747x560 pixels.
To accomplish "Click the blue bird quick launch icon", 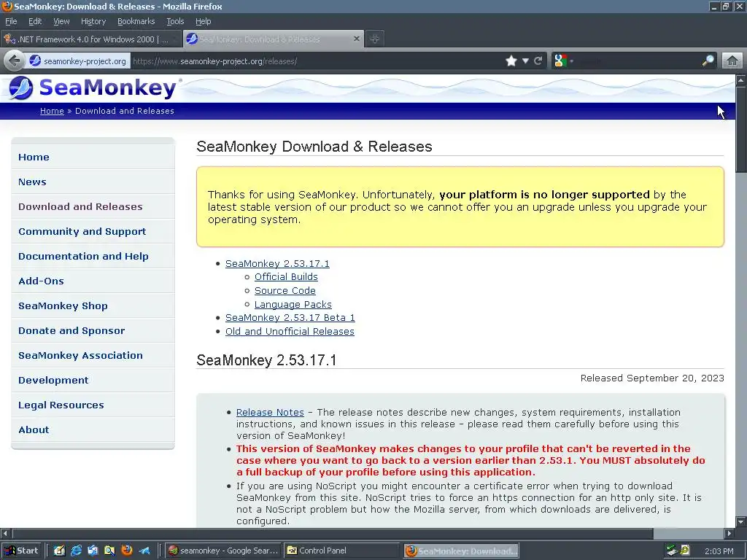I will point(144,551).
